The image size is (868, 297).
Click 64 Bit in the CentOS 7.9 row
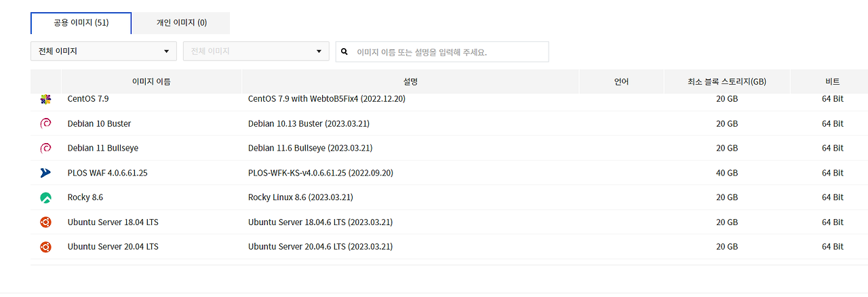point(833,99)
